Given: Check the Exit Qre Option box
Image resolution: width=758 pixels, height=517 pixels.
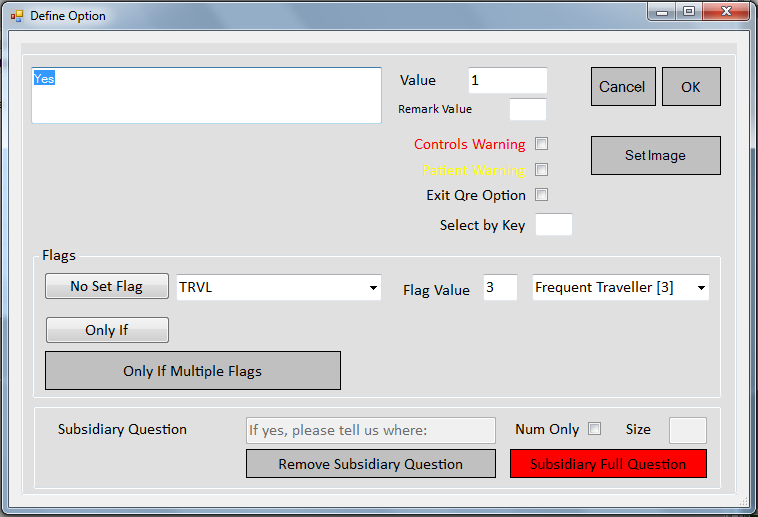Looking at the screenshot, I should (542, 195).
